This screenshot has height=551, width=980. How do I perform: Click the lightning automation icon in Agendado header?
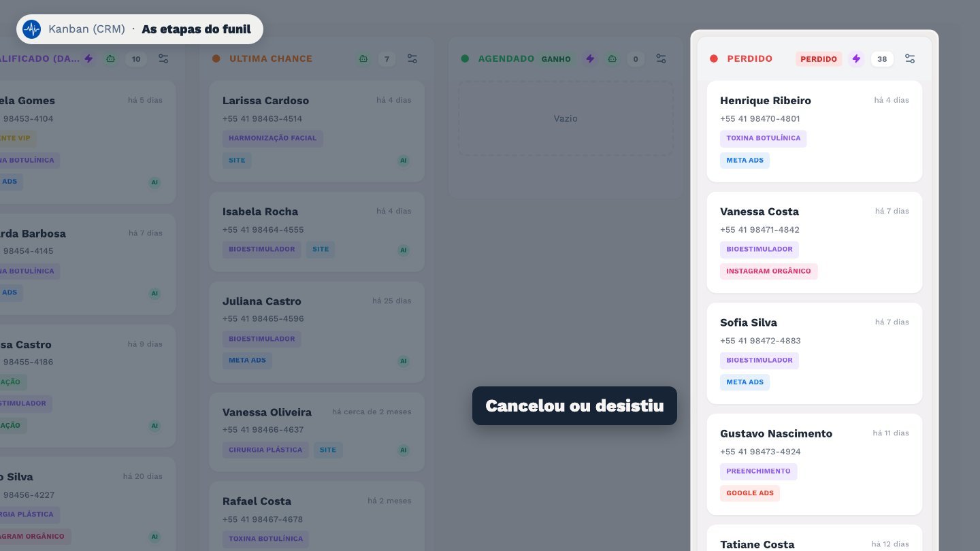tap(590, 59)
